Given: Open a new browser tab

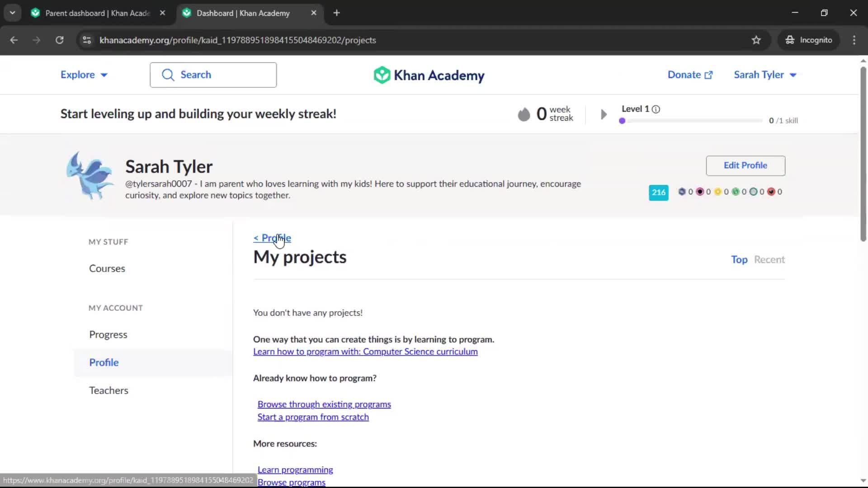Looking at the screenshot, I should click(336, 13).
